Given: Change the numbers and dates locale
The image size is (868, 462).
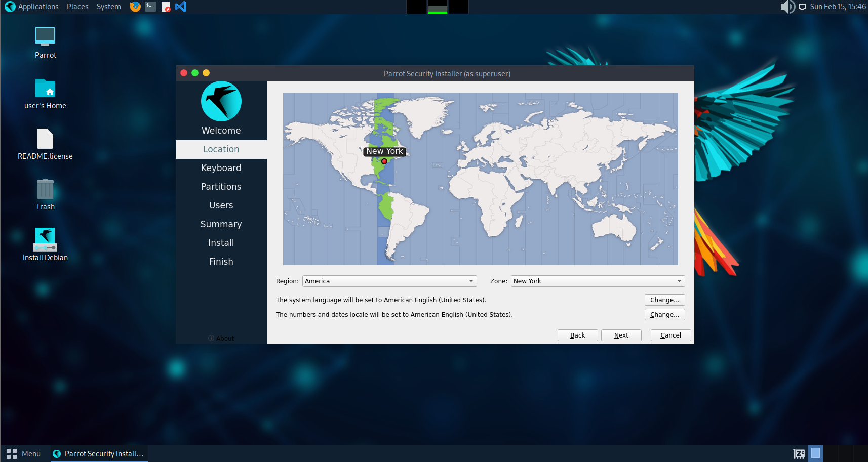Looking at the screenshot, I should coord(664,315).
